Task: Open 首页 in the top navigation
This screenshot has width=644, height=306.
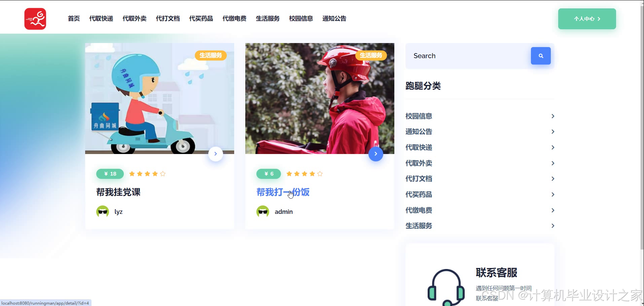Action: pyautogui.click(x=74, y=18)
